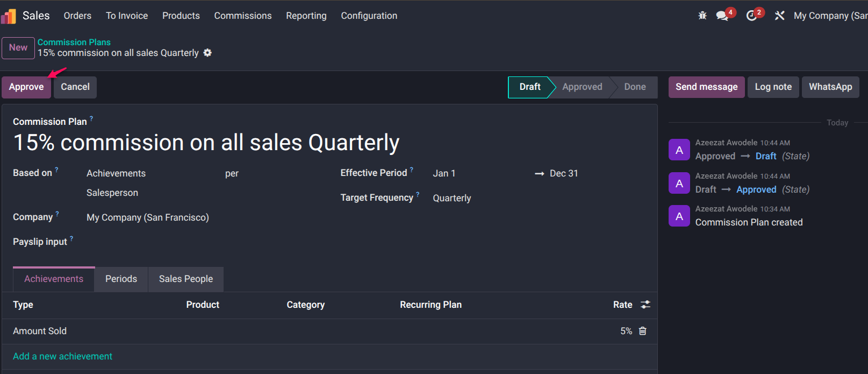
Task: Open the column adjust settings icon
Action: click(645, 305)
